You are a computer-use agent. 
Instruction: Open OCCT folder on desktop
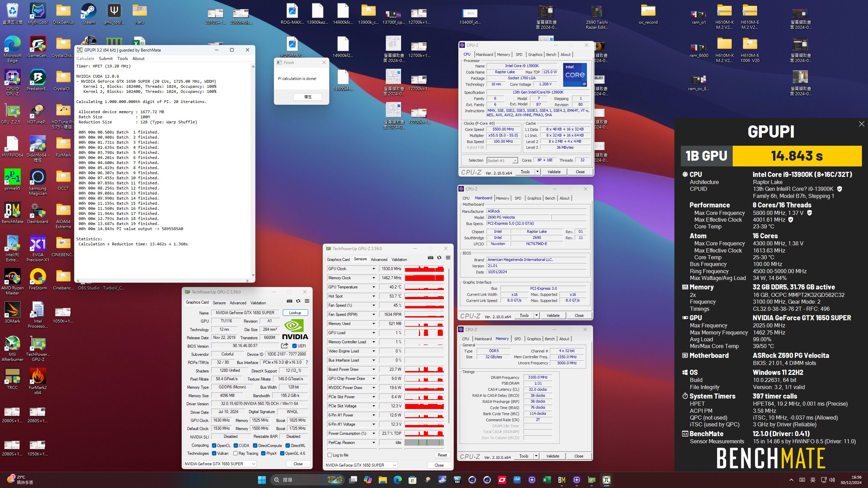coord(63,180)
